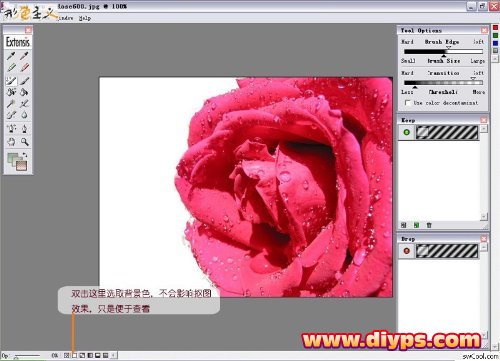Screen dimensions: 500x361
Task: Choose the checkerboard transparent background view
Action: pos(66,356)
